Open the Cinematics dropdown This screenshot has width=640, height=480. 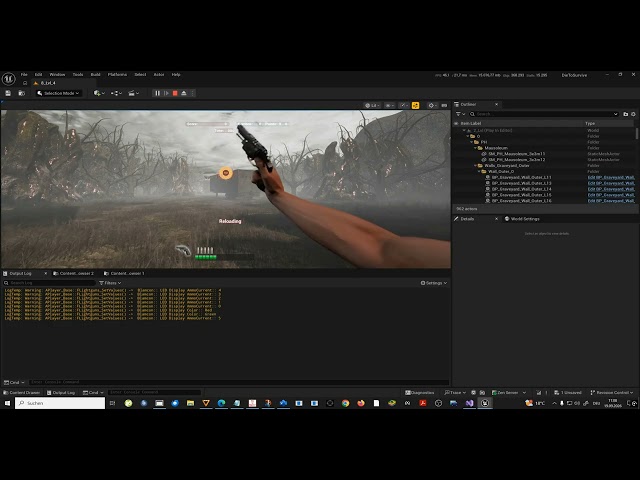pos(133,93)
